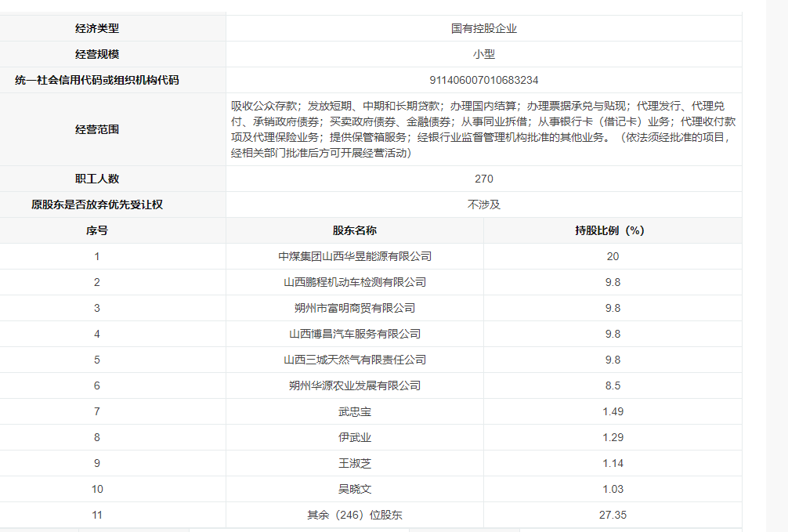
Task: Click serial number 8 in 序号 column
Action: coord(97,437)
